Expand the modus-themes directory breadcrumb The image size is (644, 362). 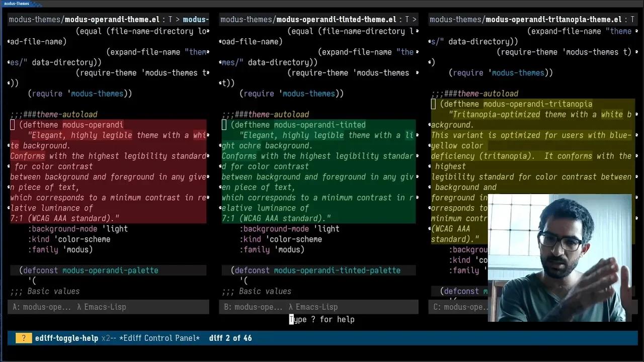pos(34,19)
